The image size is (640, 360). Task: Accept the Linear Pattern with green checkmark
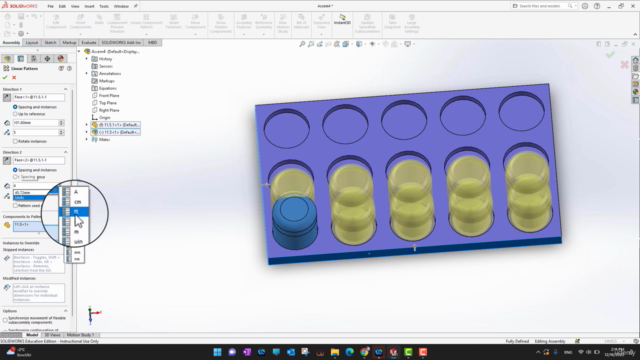click(5, 78)
